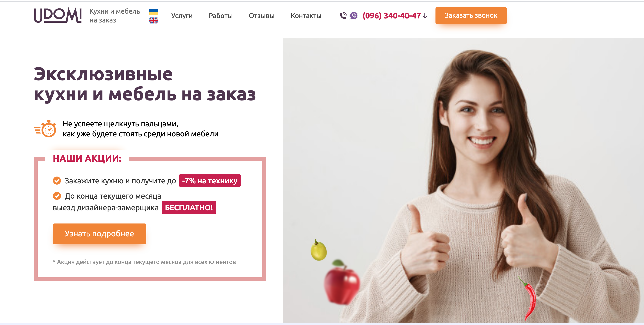
Task: Open the Работы menu item
Action: [x=221, y=16]
